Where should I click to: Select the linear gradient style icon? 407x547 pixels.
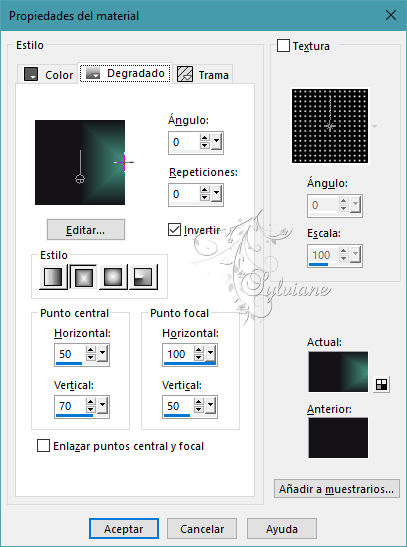53,277
